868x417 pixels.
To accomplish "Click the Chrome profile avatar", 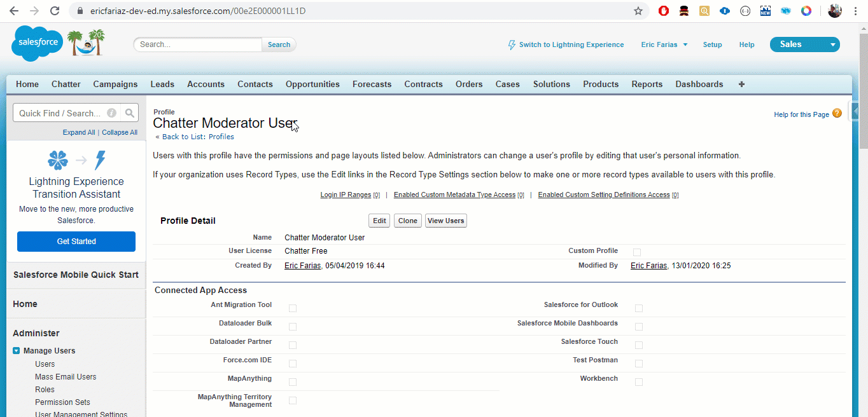I will 835,11.
